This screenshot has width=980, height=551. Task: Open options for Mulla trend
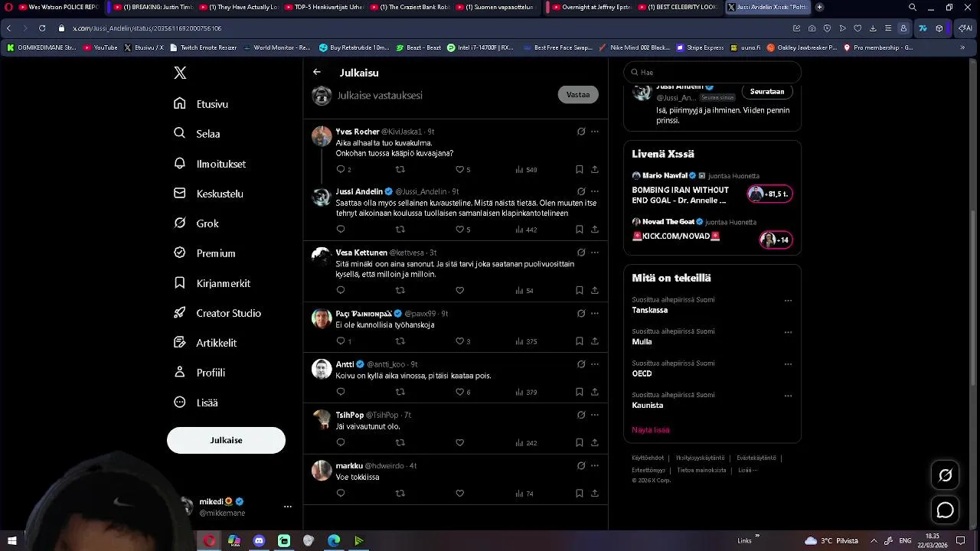click(x=788, y=332)
